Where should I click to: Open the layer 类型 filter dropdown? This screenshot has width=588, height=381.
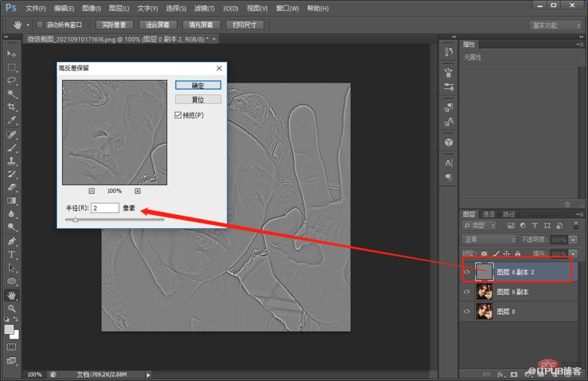click(480, 225)
